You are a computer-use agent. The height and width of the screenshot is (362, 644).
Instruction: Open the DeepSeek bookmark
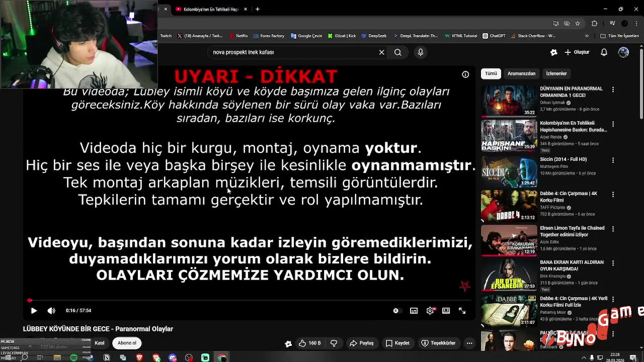374,36
